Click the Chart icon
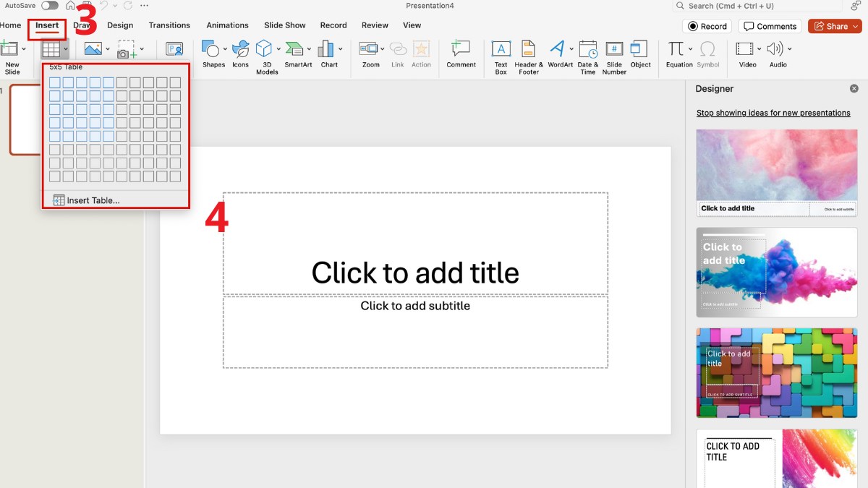The image size is (868, 488). pos(327,49)
